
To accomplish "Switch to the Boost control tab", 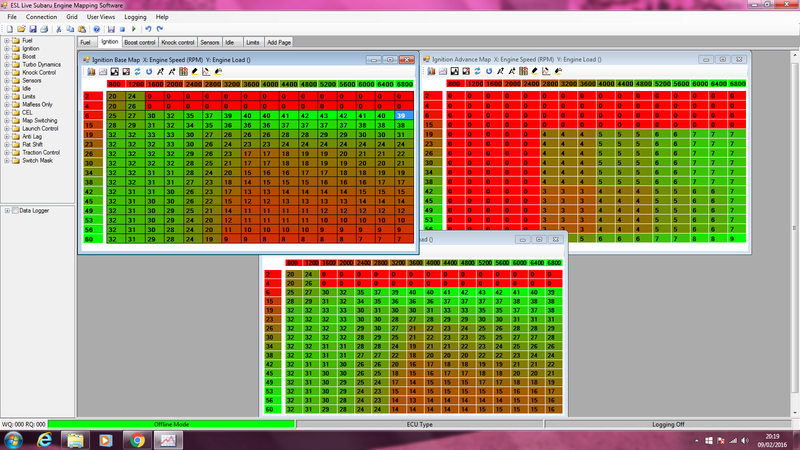I will [x=139, y=42].
